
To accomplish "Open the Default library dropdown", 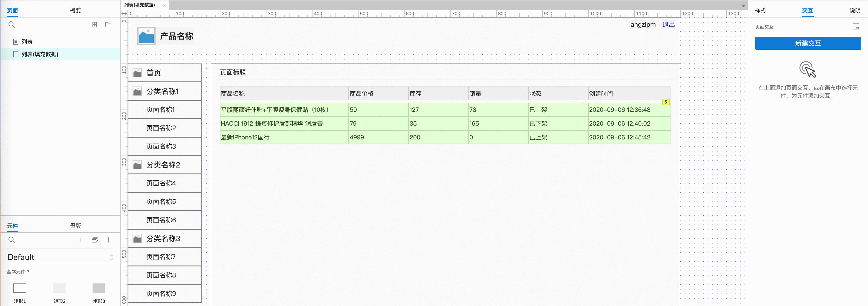I will [60, 257].
